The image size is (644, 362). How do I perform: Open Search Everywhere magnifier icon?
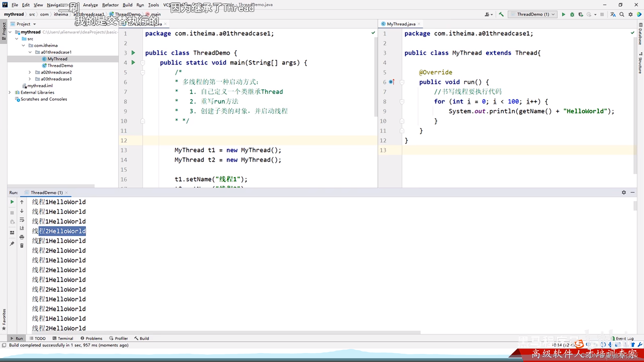(x=622, y=14)
